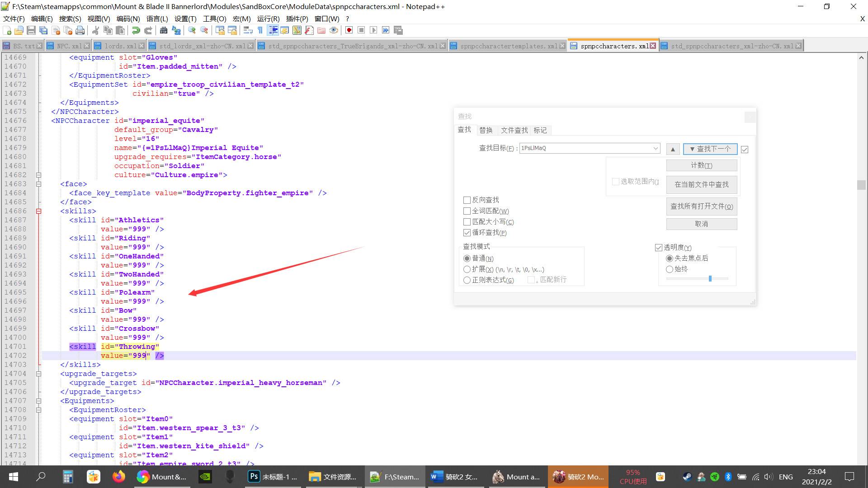Screen dimensions: 868x488
Task: Open the 插件 menu
Action: [x=297, y=19]
